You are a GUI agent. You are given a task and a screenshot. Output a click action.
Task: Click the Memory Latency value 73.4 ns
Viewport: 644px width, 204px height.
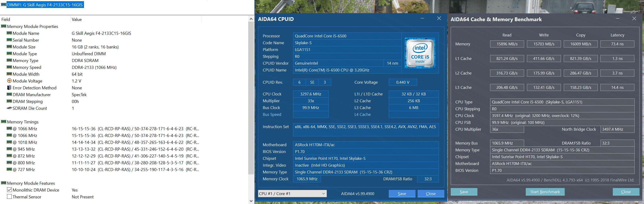pyautogui.click(x=617, y=44)
